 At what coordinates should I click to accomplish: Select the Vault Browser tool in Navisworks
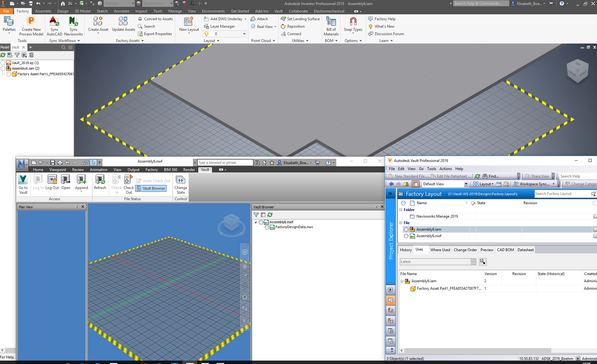coord(151,188)
